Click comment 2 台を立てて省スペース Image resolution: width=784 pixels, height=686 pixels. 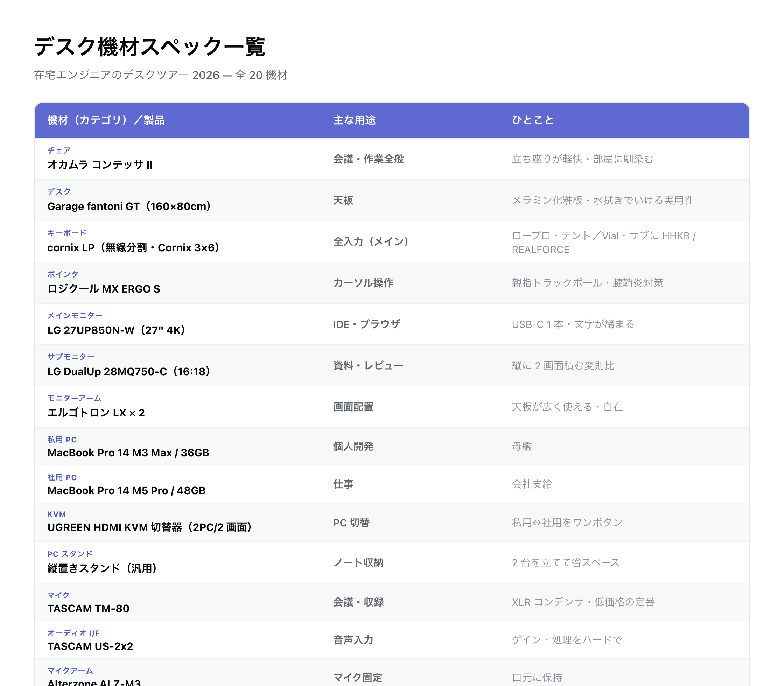[565, 562]
